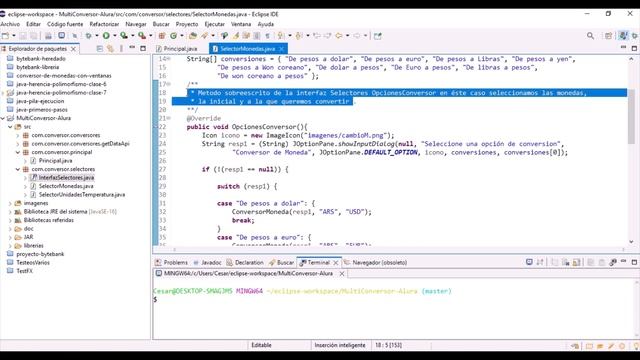Screen dimensions: 640x360
Task: Select the Java perspective icon
Action: (623, 36)
